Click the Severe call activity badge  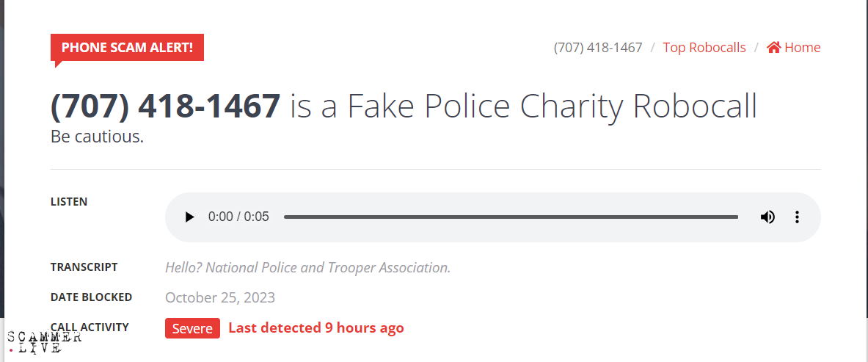pyautogui.click(x=192, y=328)
